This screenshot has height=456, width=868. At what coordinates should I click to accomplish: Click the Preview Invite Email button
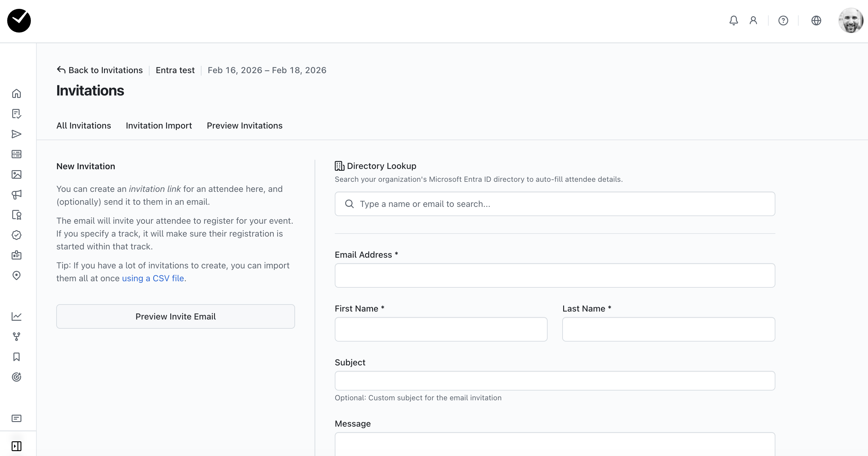[x=175, y=316]
